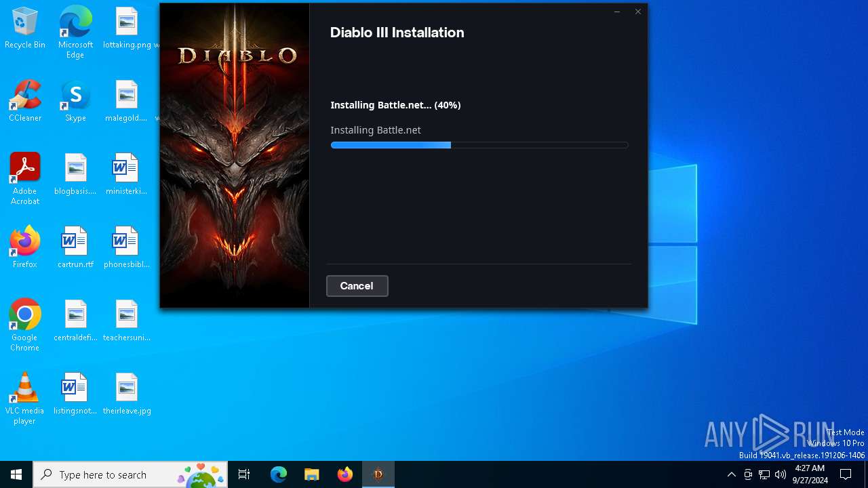Open File Explorer from the taskbar
The width and height of the screenshot is (868, 488).
[x=311, y=474]
